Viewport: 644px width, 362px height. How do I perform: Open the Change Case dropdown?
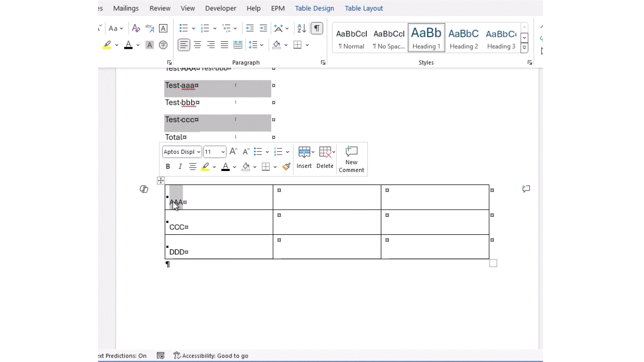coord(116,28)
